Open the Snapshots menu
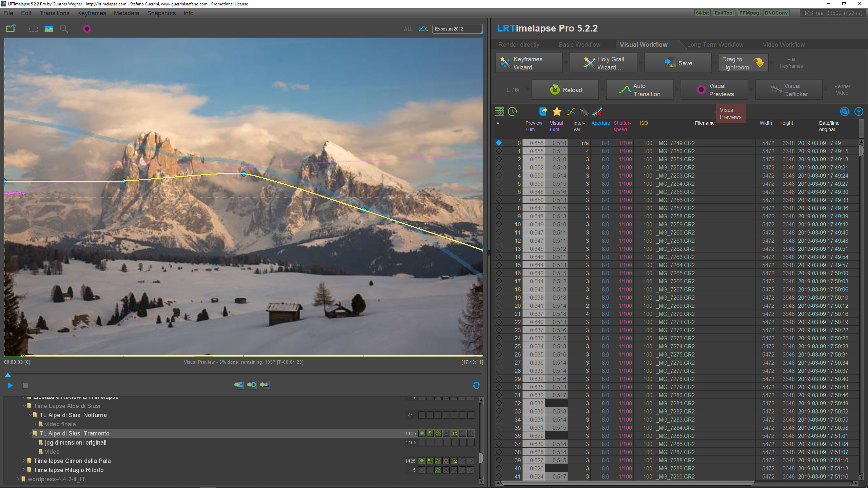 pos(161,13)
